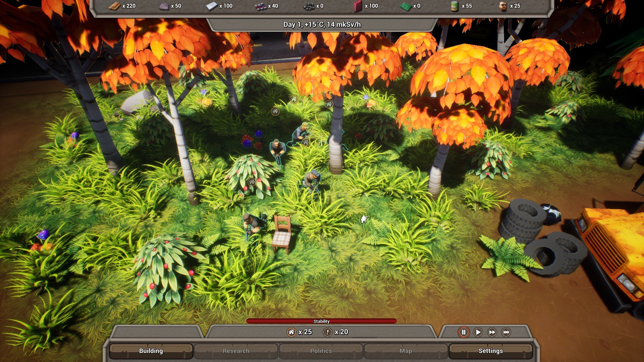Open the Settings menu
This screenshot has height=362, width=644.
tap(490, 351)
